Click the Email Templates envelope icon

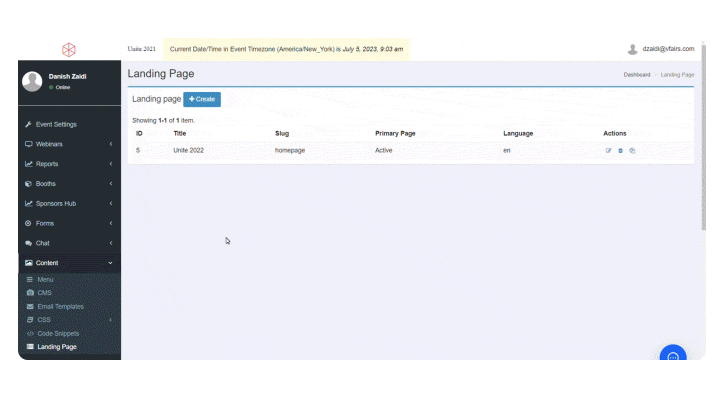click(30, 306)
